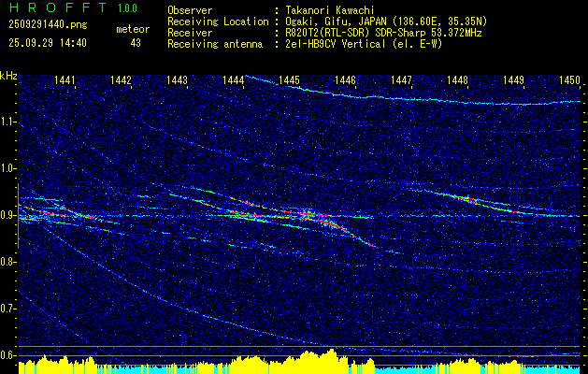The height and width of the screenshot is (374, 588).
Task: Click the Receiving antenna label
Action: point(215,44)
